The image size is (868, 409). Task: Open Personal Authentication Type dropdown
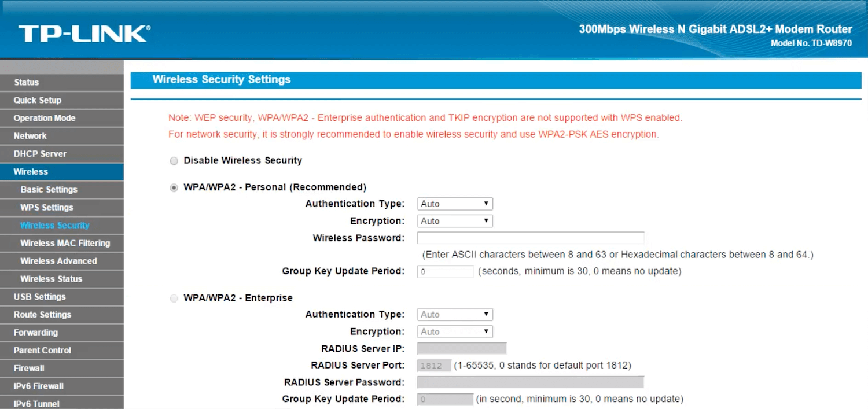pos(455,204)
